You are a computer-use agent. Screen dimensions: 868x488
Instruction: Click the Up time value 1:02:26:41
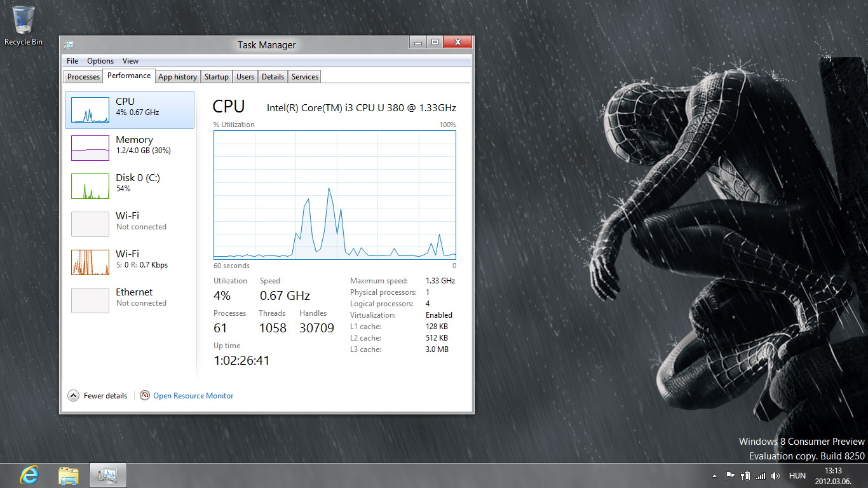click(x=241, y=360)
